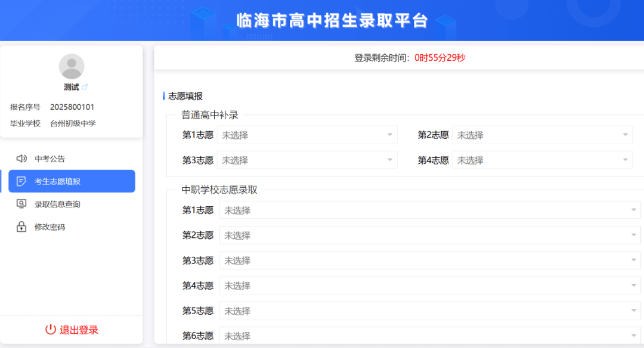Image resolution: width=644 pixels, height=348 pixels.
Task: Click the padlock icon beside 修改密码
Action: (21, 226)
